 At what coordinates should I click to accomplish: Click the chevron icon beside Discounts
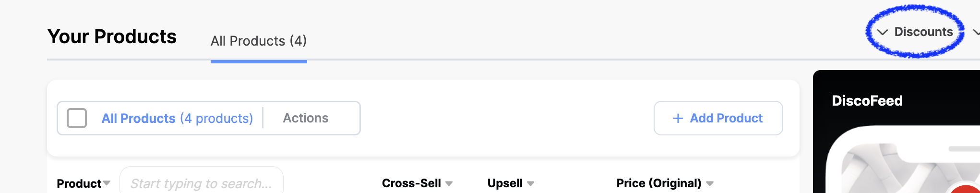(882, 32)
